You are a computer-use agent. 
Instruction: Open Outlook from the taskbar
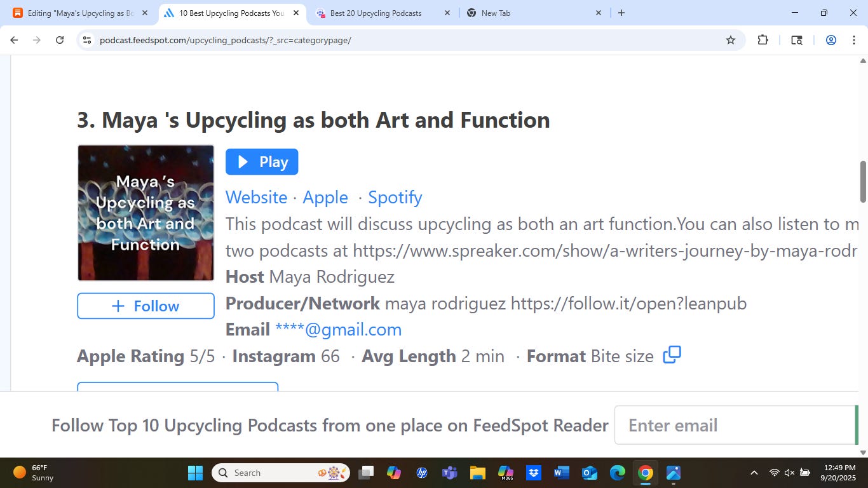point(590,473)
